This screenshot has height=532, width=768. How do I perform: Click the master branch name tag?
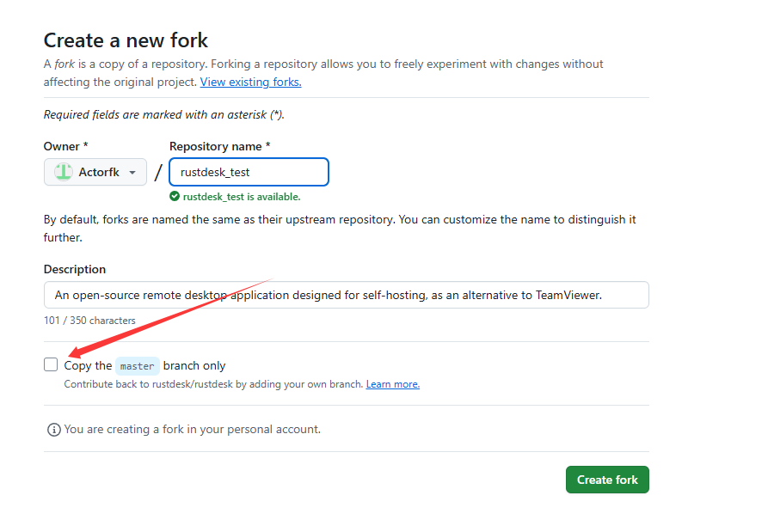138,366
